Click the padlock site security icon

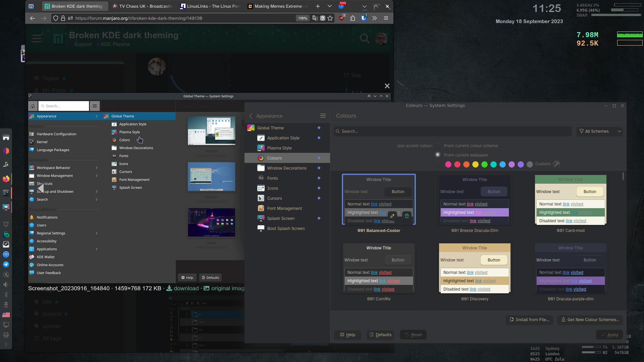coord(63,18)
